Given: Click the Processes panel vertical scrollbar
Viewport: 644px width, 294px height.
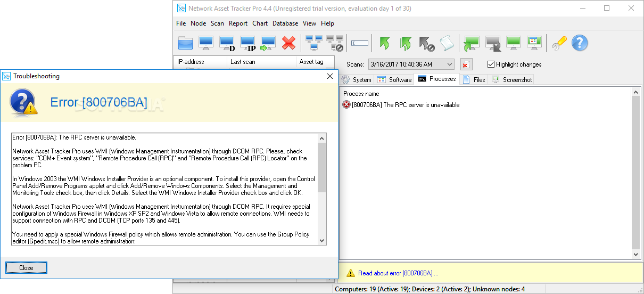Looking at the screenshot, I should point(635,174).
